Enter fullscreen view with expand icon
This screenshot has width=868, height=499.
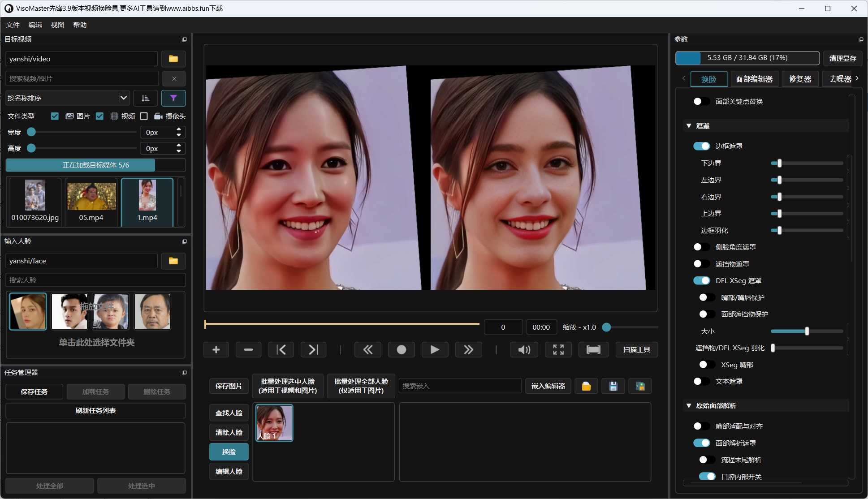click(x=558, y=349)
